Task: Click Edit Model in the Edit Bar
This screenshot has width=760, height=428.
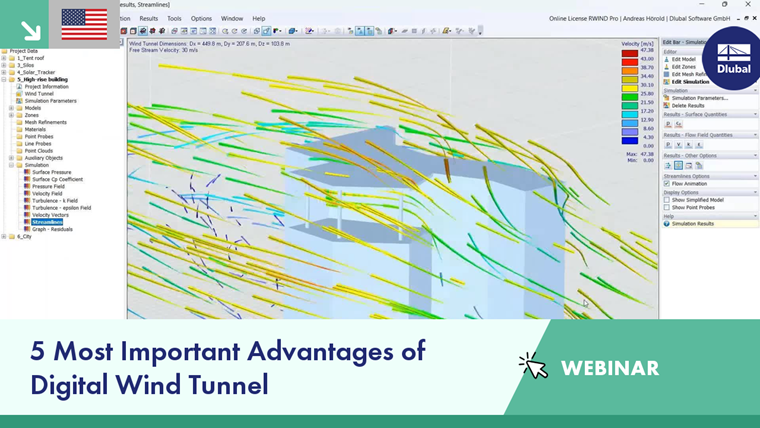Action: 683,59
